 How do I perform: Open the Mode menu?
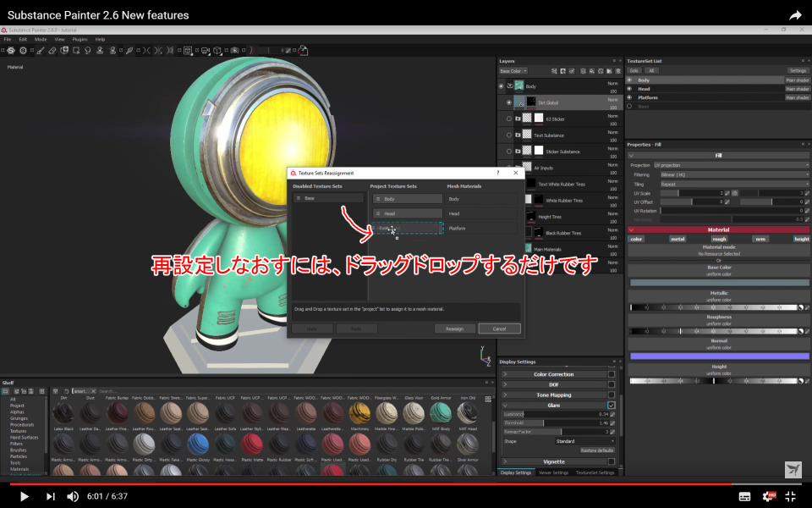pyautogui.click(x=41, y=40)
